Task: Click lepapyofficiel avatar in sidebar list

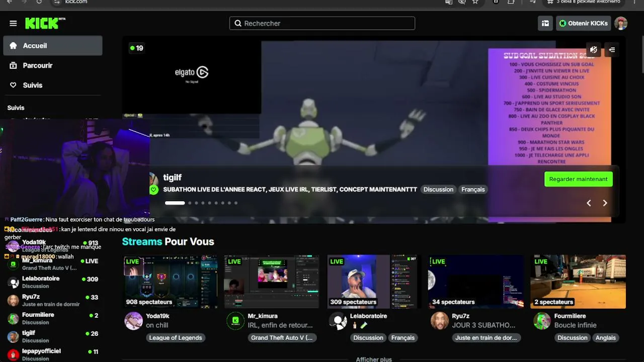Action: coord(13,355)
